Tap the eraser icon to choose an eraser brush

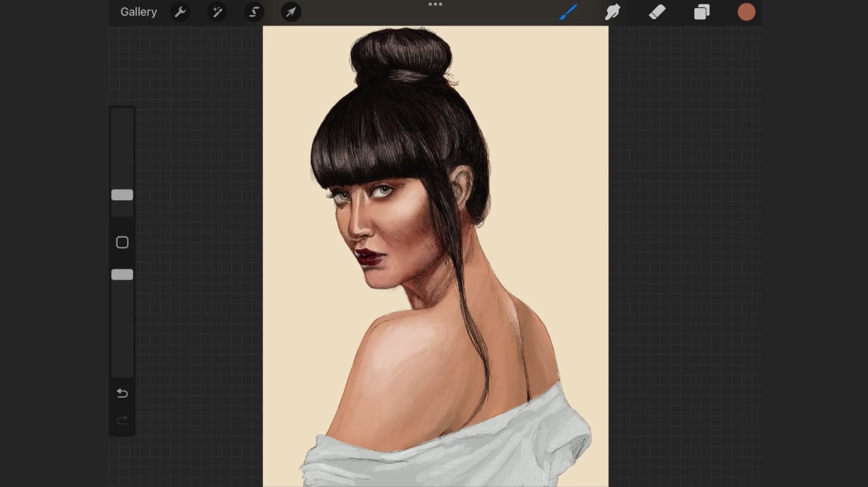click(657, 12)
